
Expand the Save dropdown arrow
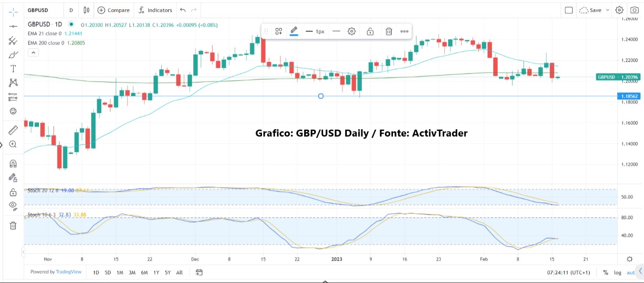coord(608,10)
